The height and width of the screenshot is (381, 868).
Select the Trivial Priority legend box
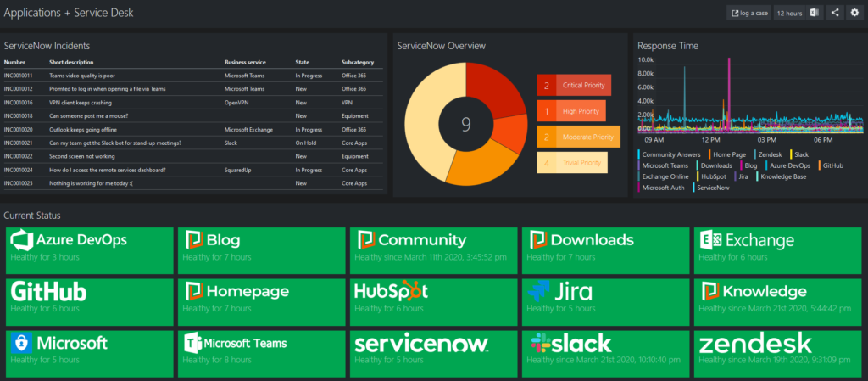coord(572,163)
